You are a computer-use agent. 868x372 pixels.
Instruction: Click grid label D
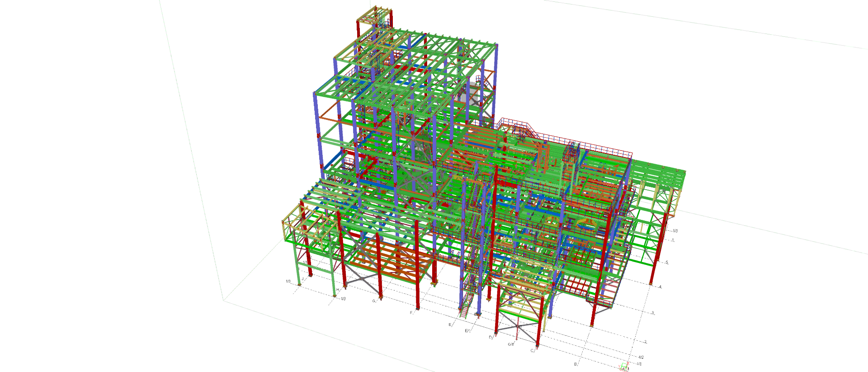point(490,337)
